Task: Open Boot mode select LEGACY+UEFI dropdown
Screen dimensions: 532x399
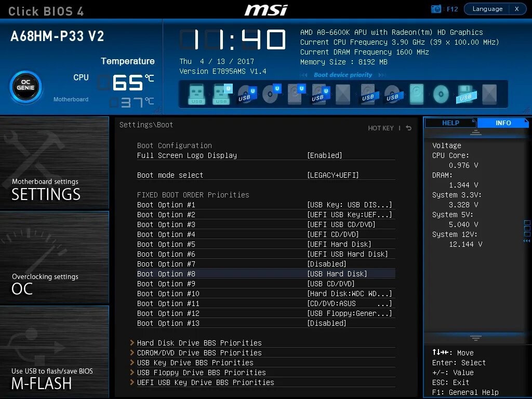Action: tap(333, 175)
